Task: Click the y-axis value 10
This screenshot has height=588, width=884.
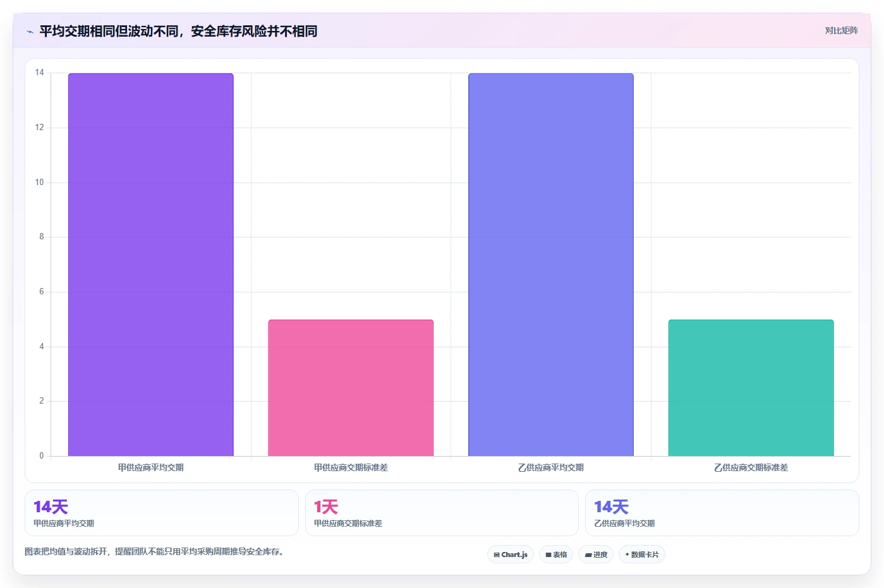Action: (x=39, y=183)
